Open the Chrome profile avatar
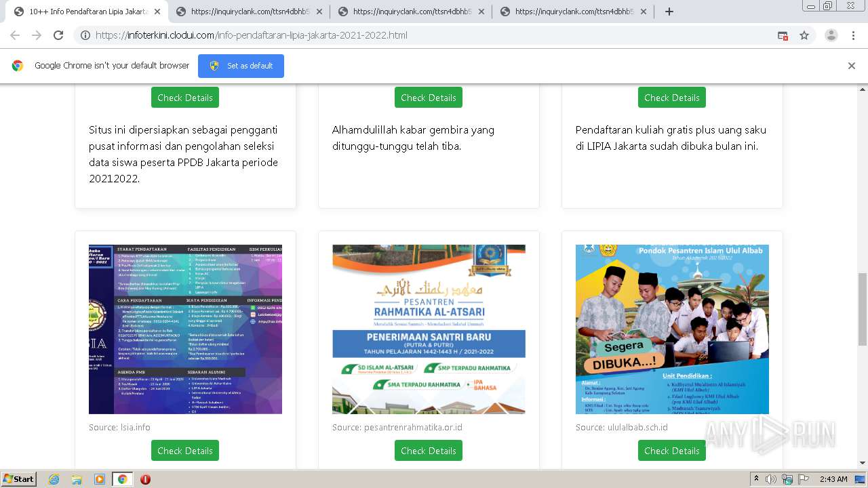 coord(831,35)
